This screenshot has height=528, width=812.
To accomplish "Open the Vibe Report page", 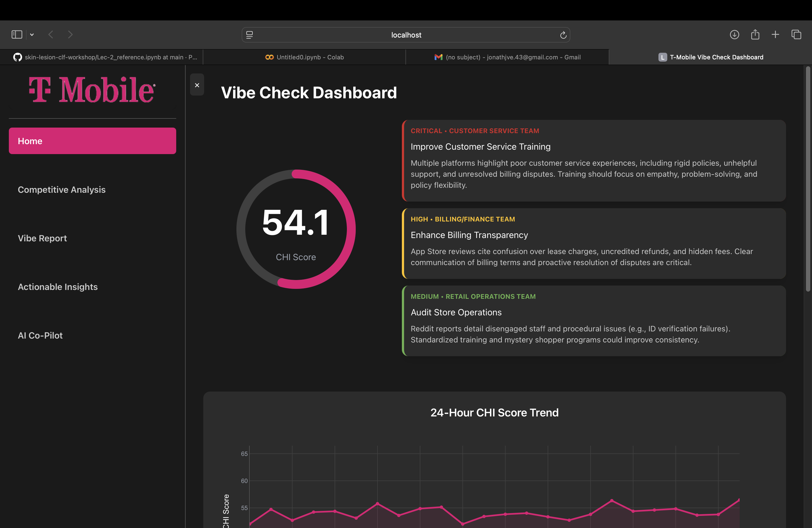I will coord(42,238).
